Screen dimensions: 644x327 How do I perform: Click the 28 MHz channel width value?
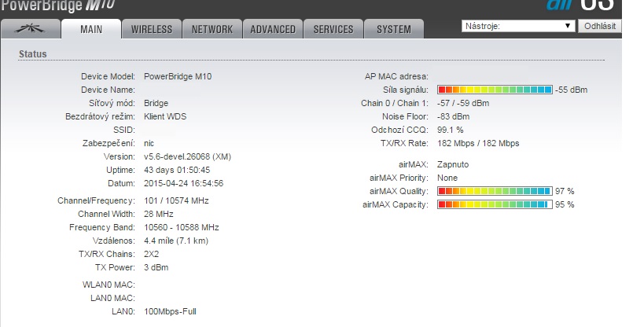[159, 214]
